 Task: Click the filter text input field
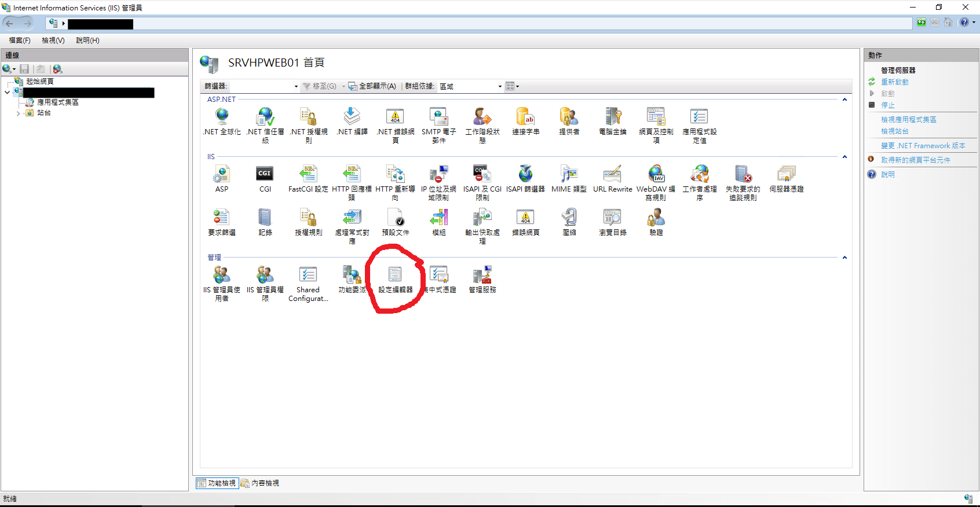(x=261, y=86)
